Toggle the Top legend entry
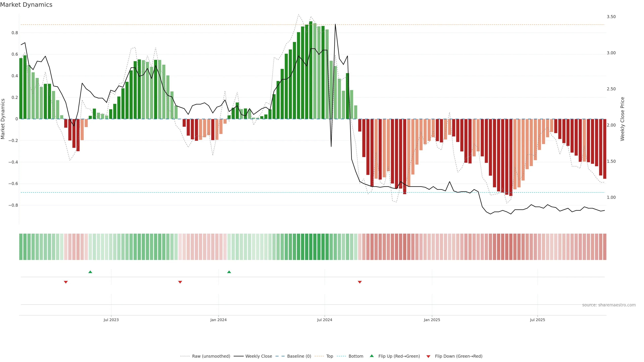Screen dimensions: 644x362 click(330, 356)
